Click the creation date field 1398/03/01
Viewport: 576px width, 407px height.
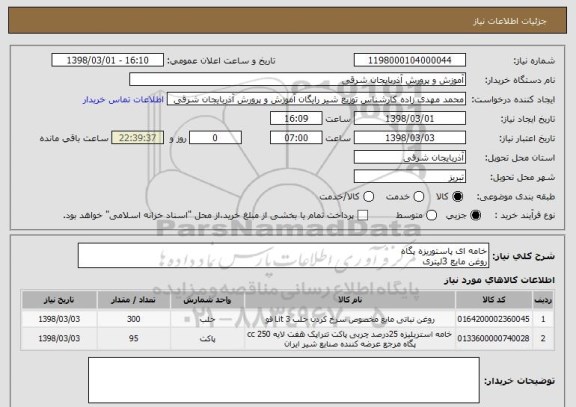410,118
